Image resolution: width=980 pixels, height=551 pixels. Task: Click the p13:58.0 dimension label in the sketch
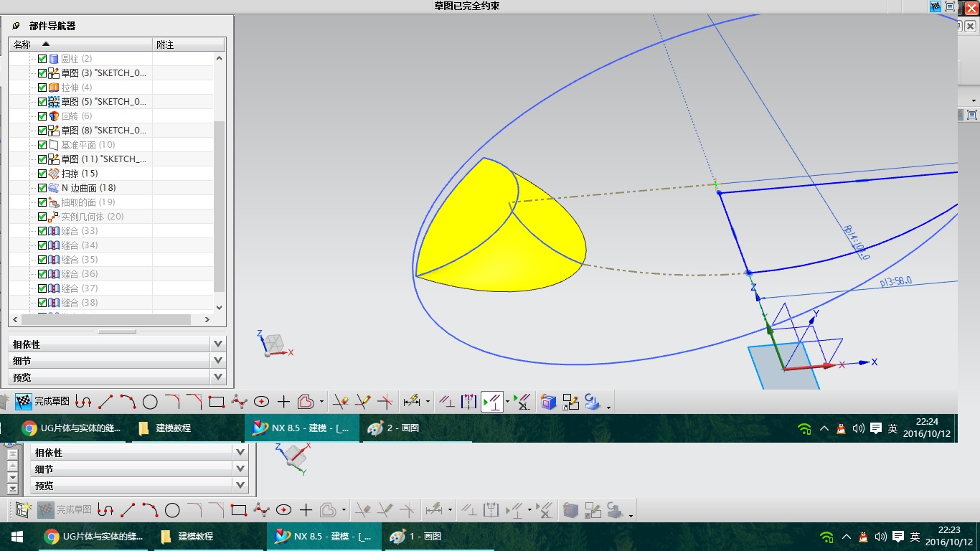click(895, 281)
